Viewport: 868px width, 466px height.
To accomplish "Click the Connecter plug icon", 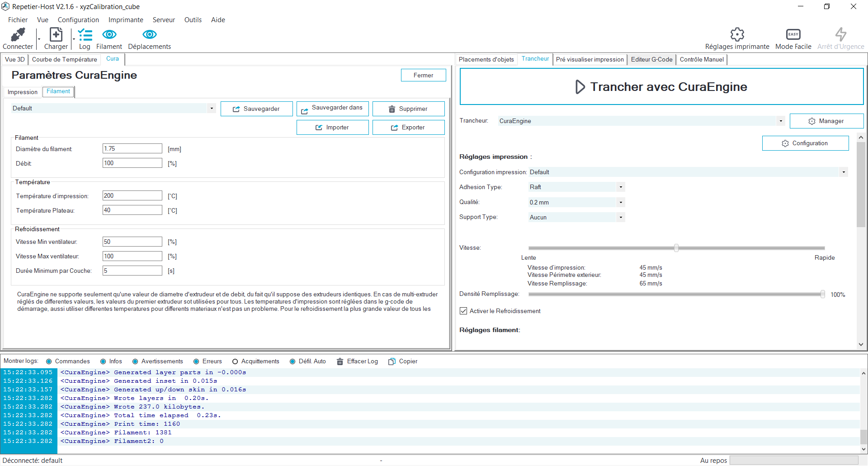I will point(18,35).
